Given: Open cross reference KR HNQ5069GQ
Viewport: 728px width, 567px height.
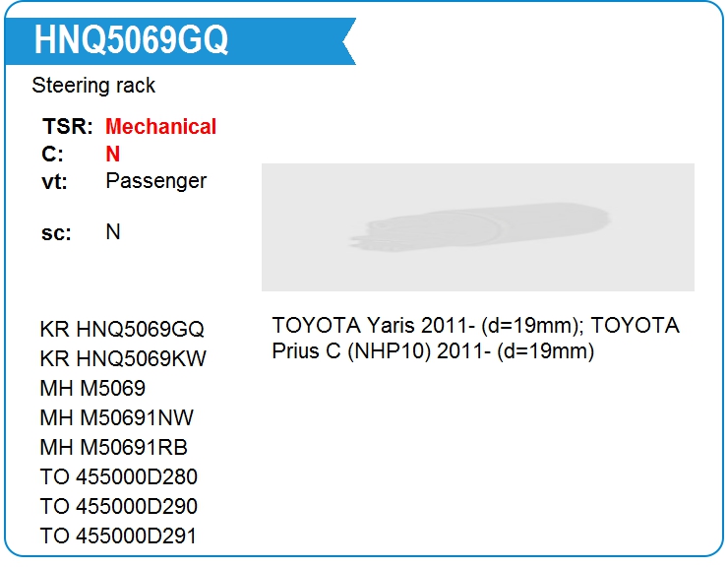Looking at the screenshot, I should click(122, 329).
